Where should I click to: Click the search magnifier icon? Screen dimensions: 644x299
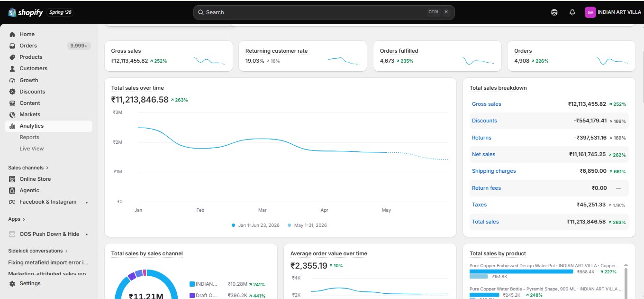(201, 12)
